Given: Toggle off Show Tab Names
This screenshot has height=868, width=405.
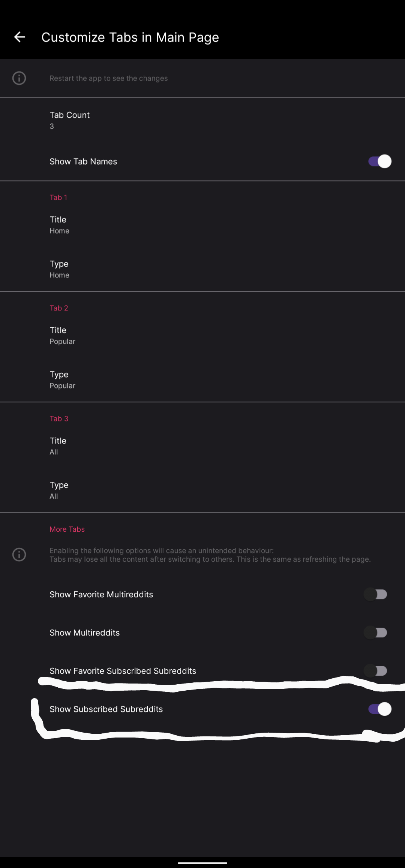Looking at the screenshot, I should [x=379, y=161].
